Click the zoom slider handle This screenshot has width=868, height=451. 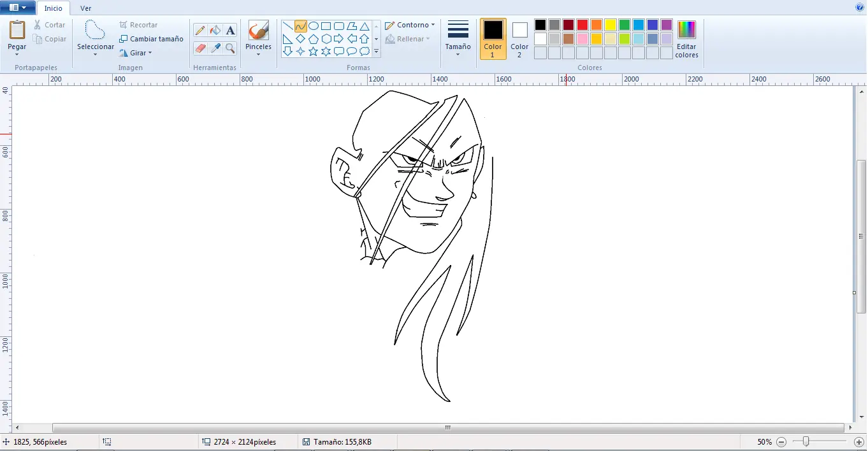coord(806,441)
